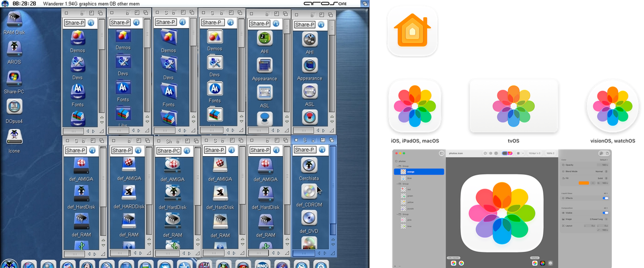Open the 1024pt canvas size dropdown
Image resolution: width=644 pixels, height=268 pixels.
[x=535, y=153]
